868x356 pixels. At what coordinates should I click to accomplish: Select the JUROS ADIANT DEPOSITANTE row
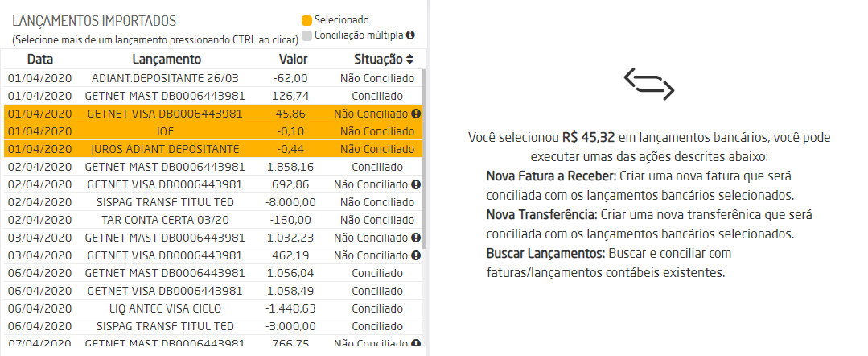tap(166, 149)
